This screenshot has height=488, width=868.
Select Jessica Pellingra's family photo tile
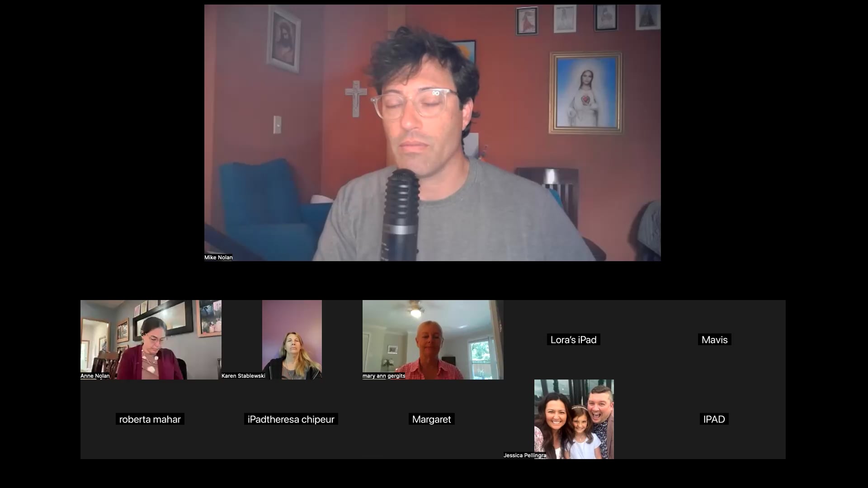[574, 419]
